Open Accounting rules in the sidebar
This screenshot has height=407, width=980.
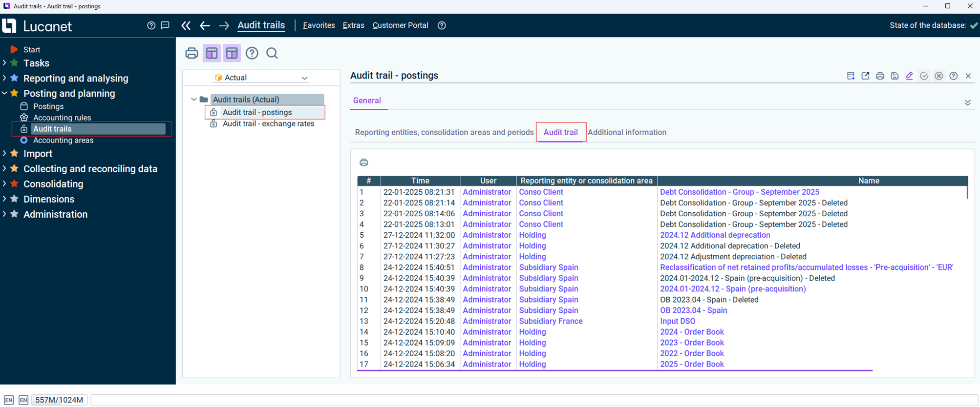click(62, 118)
